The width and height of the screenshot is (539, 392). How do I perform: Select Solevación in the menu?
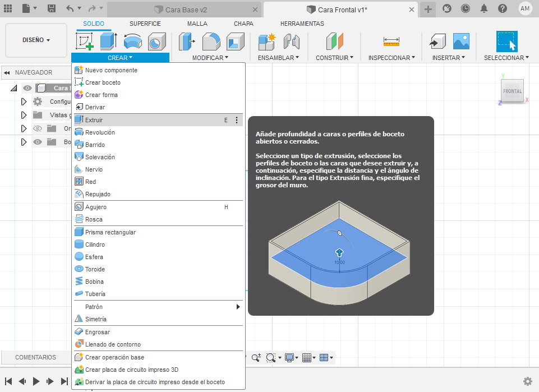159,157
